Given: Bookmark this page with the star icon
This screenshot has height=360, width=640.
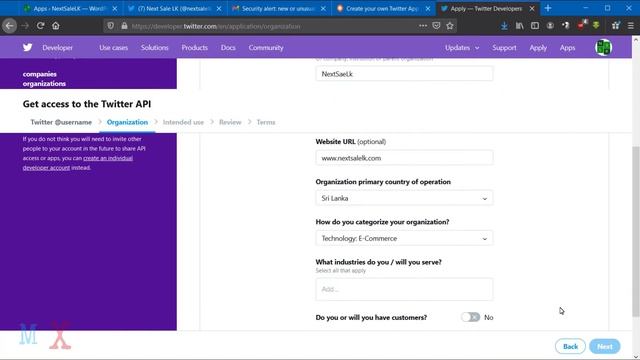Looking at the screenshot, I should [x=450, y=26].
